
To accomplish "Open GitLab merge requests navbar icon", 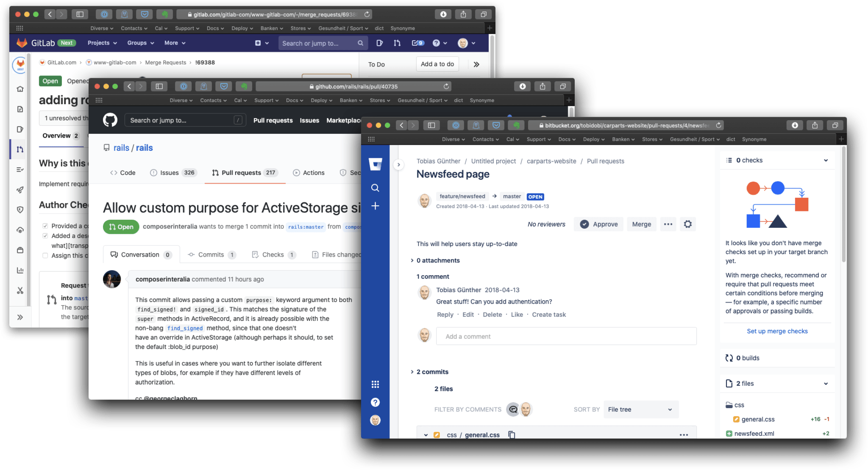I will point(397,43).
